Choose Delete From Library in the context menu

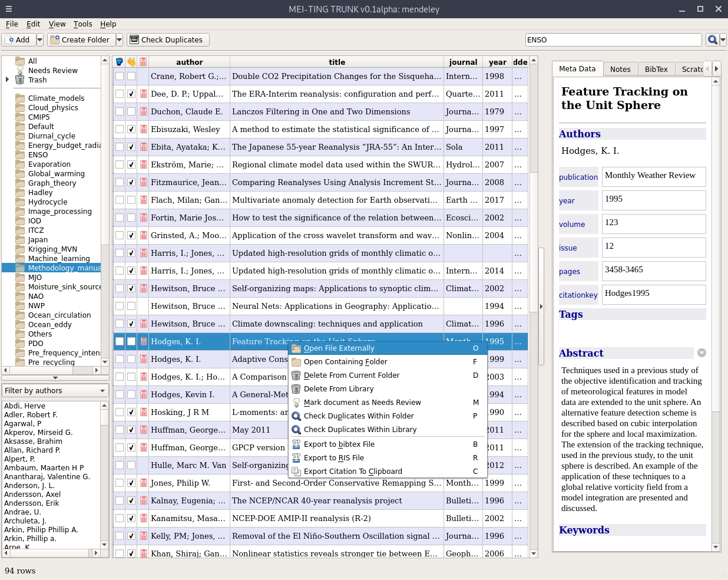pyautogui.click(x=388, y=389)
